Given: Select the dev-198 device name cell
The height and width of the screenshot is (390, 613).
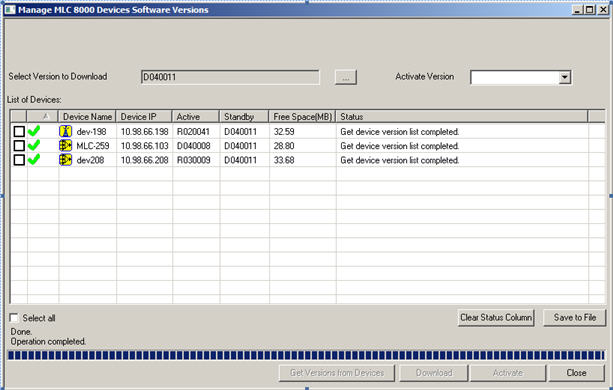Looking at the screenshot, I should 91,132.
